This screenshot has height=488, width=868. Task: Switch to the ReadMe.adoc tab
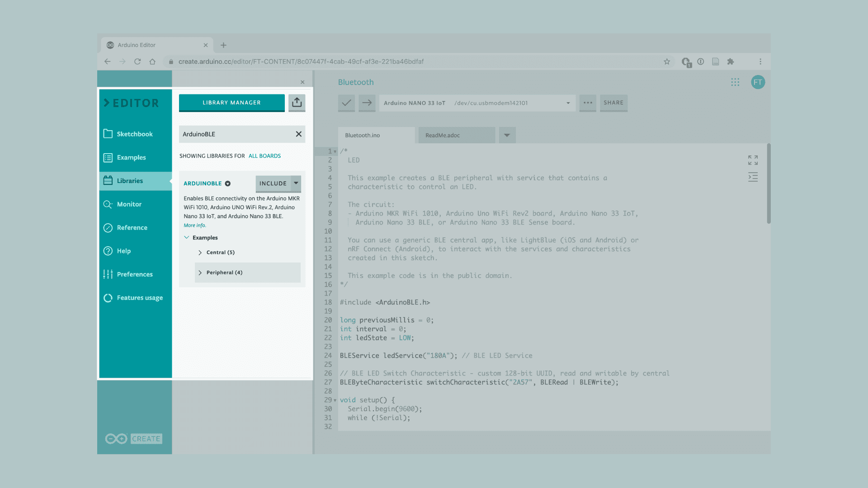pyautogui.click(x=443, y=135)
